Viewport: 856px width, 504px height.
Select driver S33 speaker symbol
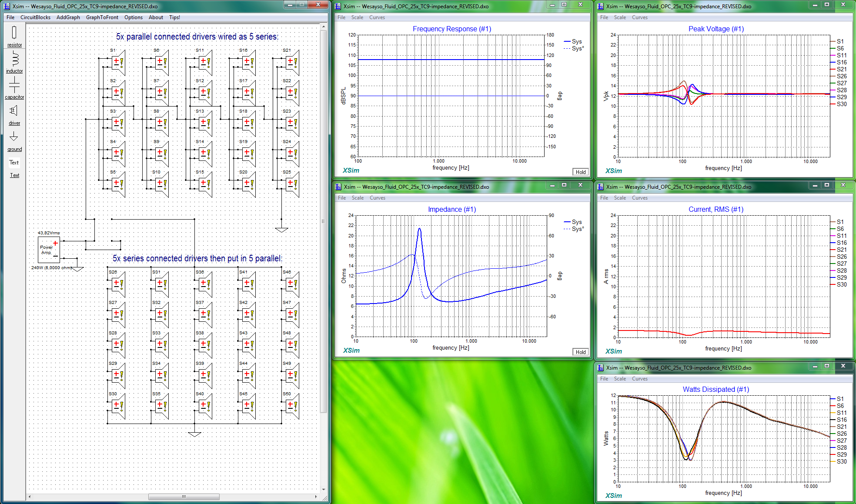tap(162, 345)
